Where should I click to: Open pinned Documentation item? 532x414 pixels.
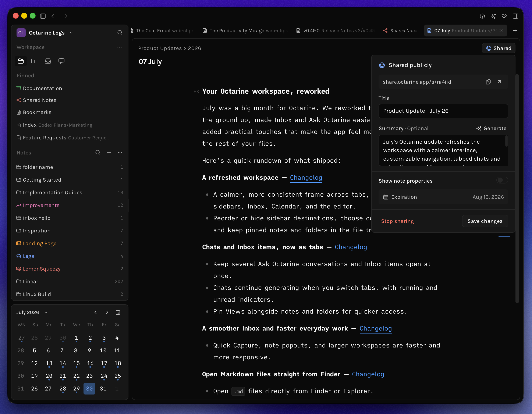[70, 88]
